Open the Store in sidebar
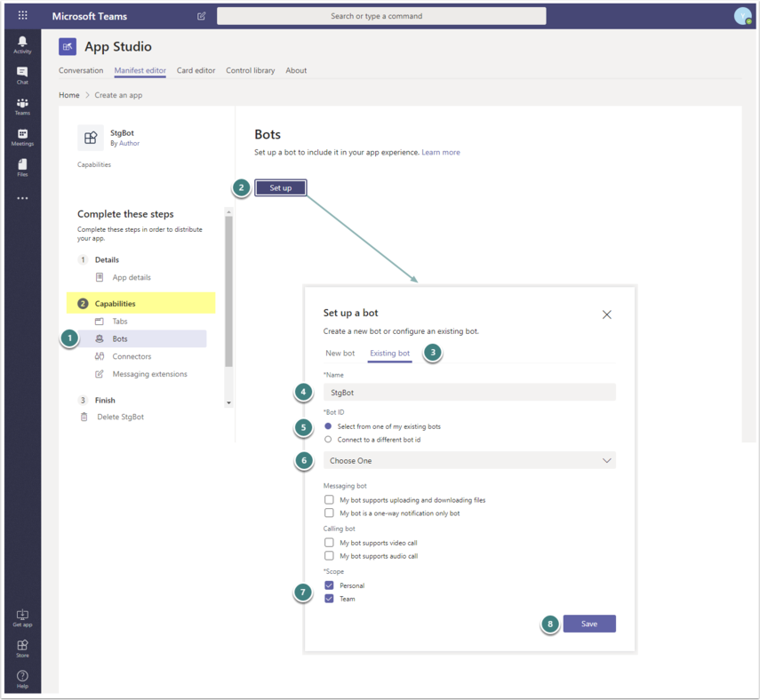 point(22,648)
